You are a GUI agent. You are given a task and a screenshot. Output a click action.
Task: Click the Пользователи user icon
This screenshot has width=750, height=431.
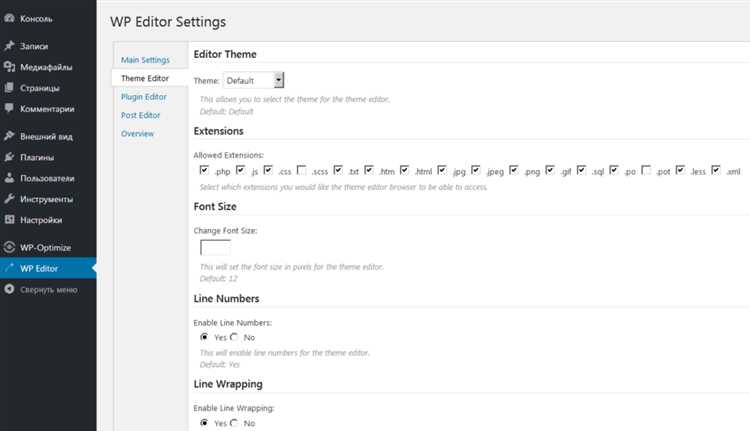point(9,178)
